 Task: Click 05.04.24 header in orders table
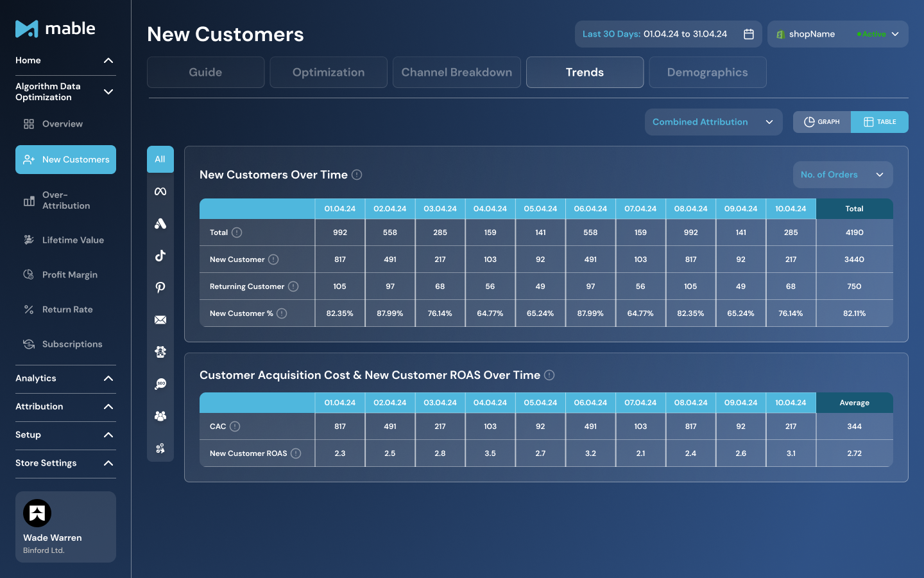coord(540,209)
